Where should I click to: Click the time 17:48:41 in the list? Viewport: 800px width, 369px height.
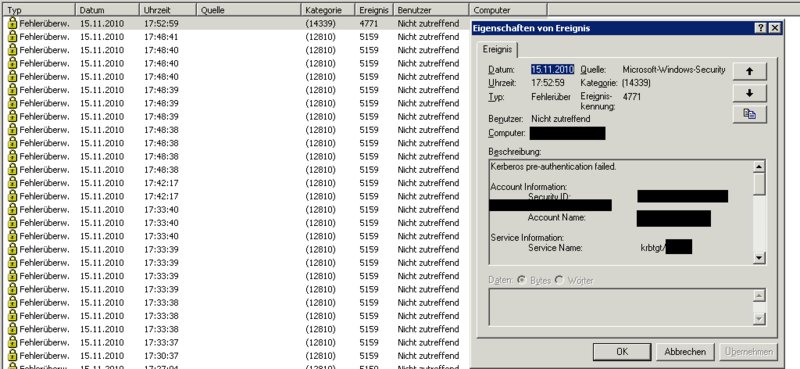click(x=161, y=36)
